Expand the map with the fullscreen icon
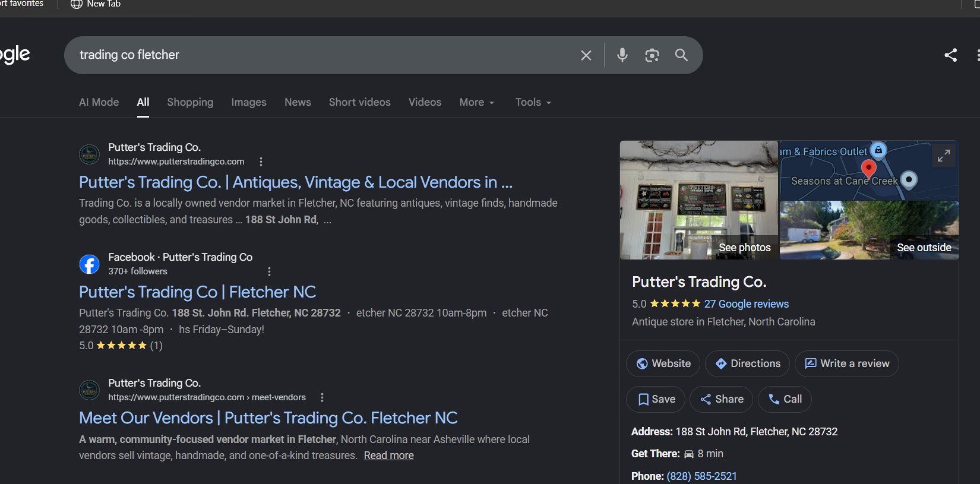 click(943, 156)
